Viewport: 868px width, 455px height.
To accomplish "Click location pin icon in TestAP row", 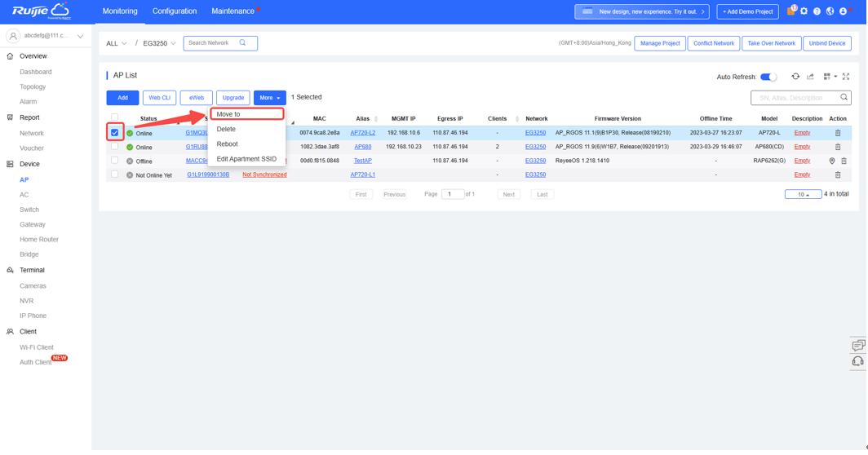I will pyautogui.click(x=834, y=161).
